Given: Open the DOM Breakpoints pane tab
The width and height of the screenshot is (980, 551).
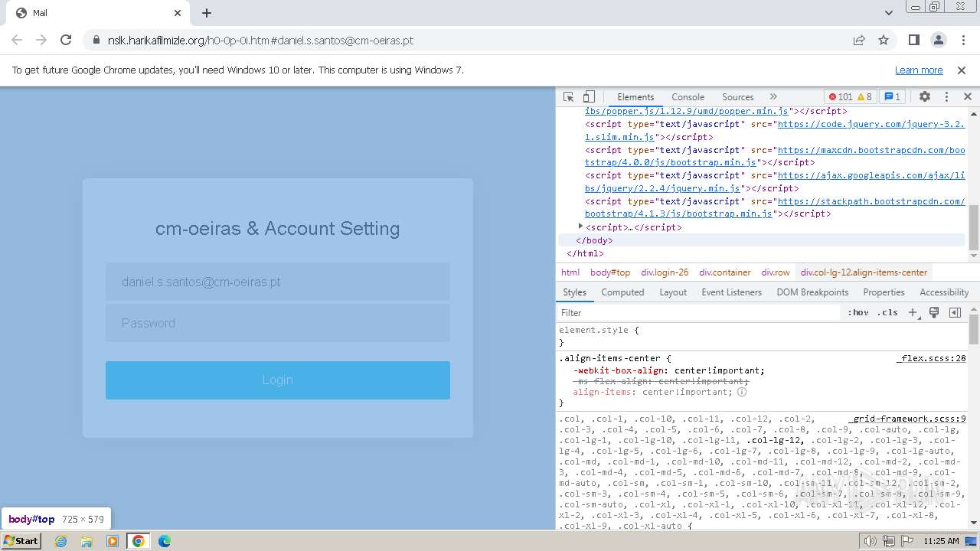Looking at the screenshot, I should tap(812, 292).
